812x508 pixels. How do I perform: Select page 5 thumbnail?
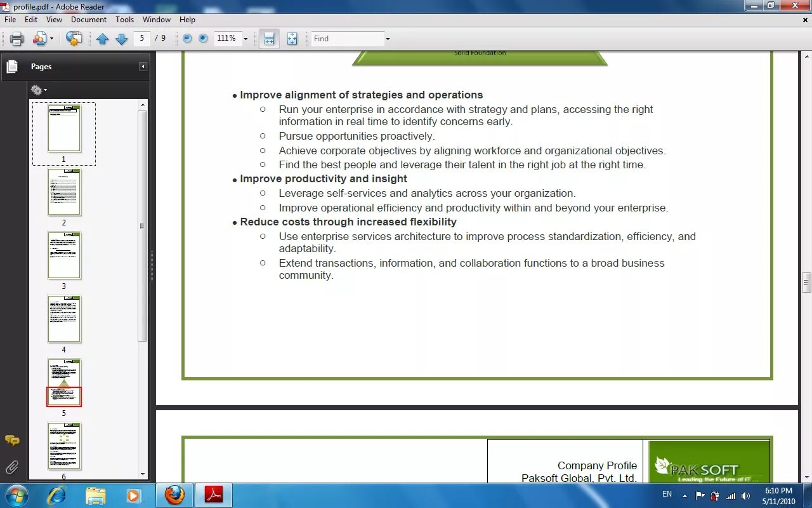click(64, 383)
